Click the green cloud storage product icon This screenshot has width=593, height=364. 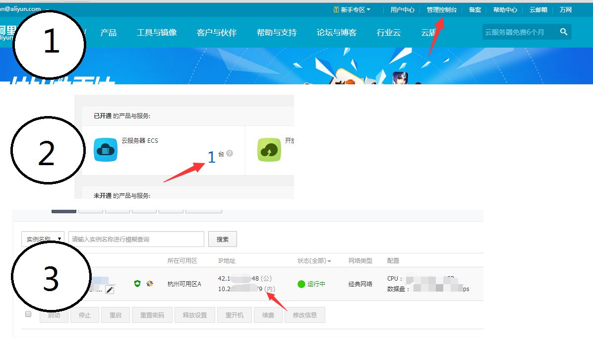click(x=269, y=150)
